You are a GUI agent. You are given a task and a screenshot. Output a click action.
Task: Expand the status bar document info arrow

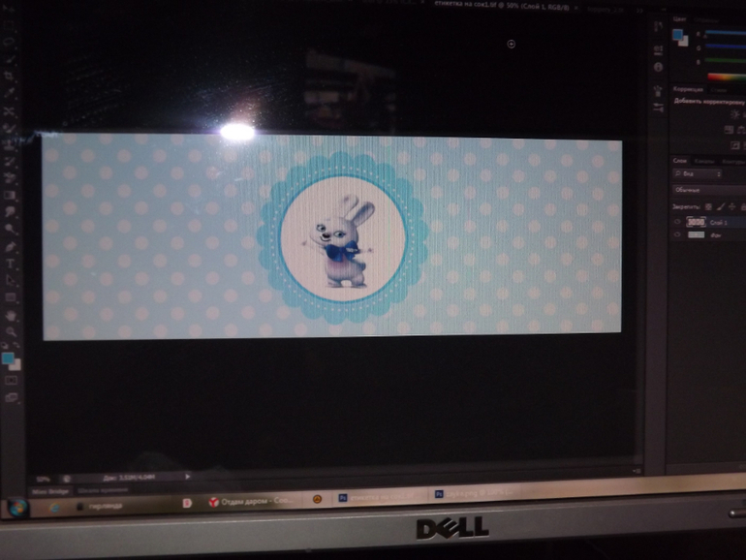[187, 477]
